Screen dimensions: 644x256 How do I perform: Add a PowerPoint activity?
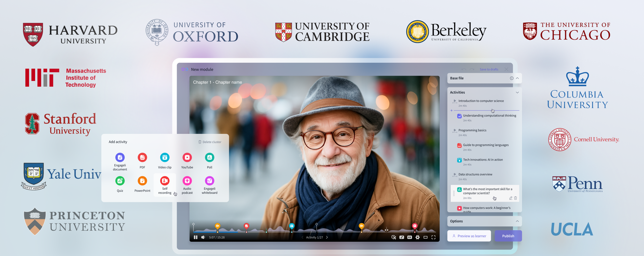[x=142, y=184]
